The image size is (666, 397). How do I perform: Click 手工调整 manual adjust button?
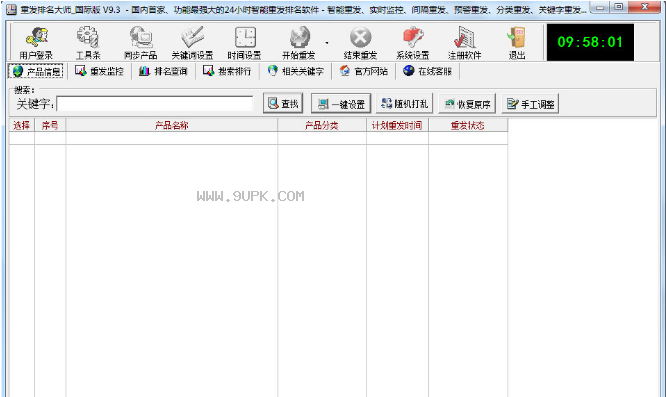(530, 104)
